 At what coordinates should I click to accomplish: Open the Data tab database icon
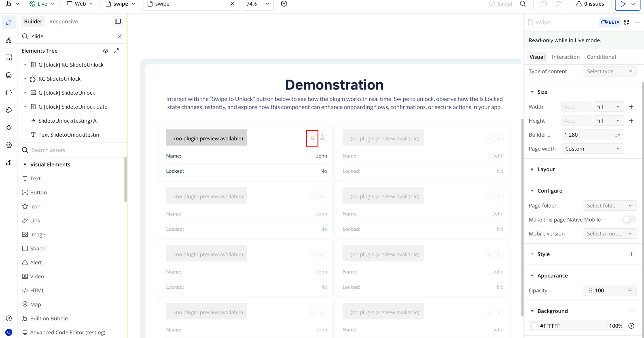pos(9,75)
